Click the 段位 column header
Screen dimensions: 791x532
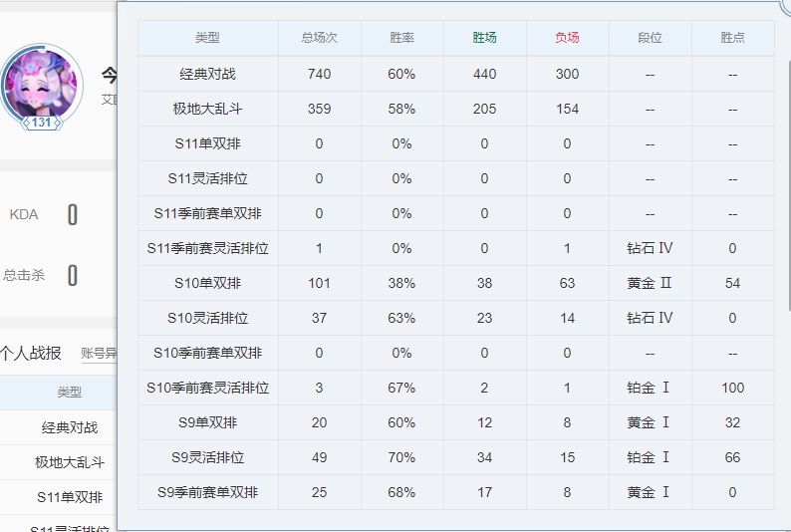pos(650,37)
